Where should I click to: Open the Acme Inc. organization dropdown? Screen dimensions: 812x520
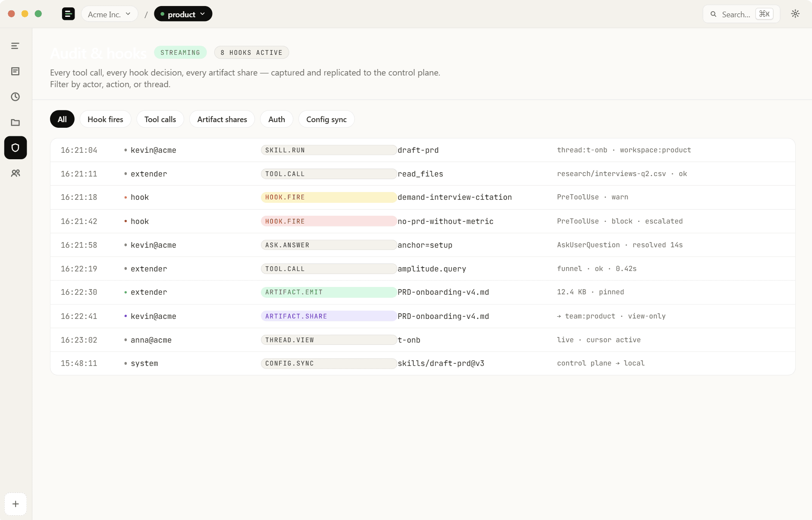[110, 14]
